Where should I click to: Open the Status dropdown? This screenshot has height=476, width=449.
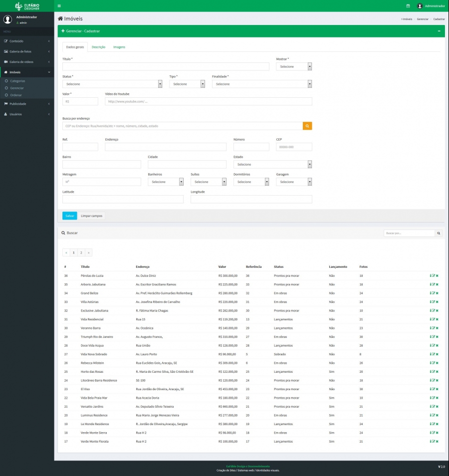coord(112,84)
